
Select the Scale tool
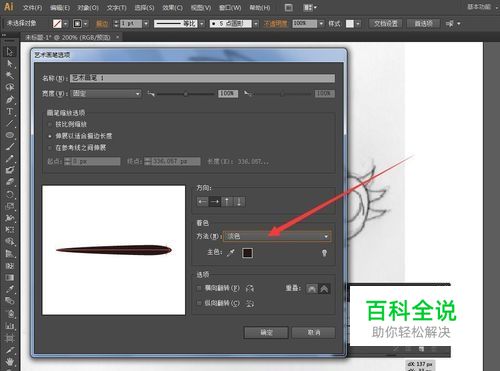coord(9,206)
